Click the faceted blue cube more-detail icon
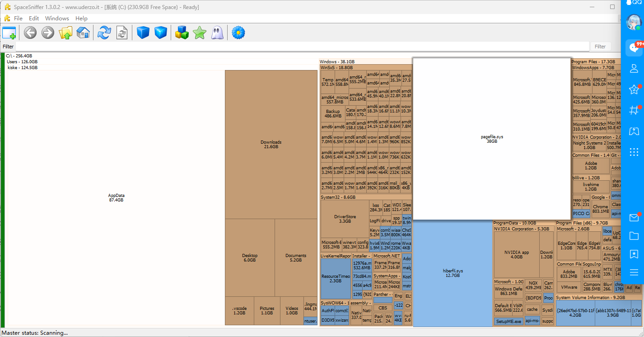The image size is (644, 337). pyautogui.click(x=161, y=33)
